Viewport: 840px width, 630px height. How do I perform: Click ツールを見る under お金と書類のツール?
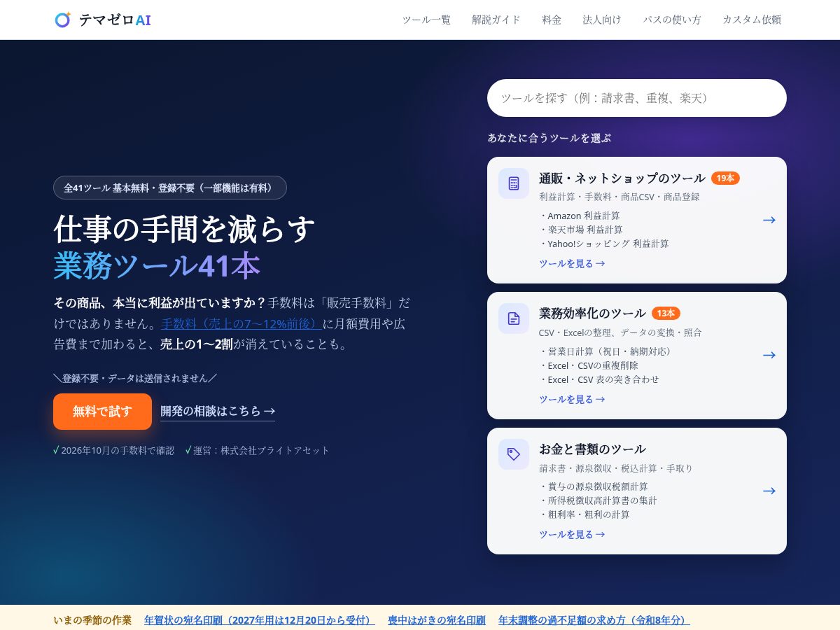[x=572, y=534]
